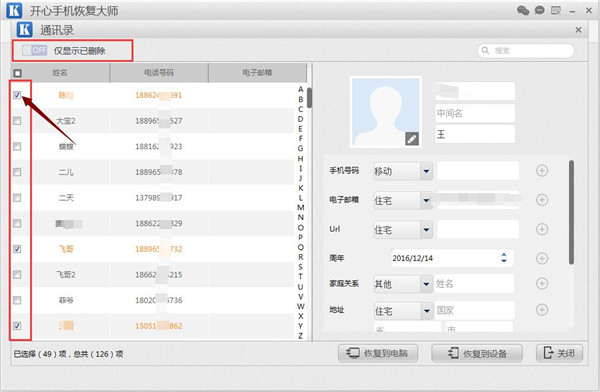Select the 飞哥2 contact name
Viewport: 600px width, 392px height.
(x=66, y=274)
